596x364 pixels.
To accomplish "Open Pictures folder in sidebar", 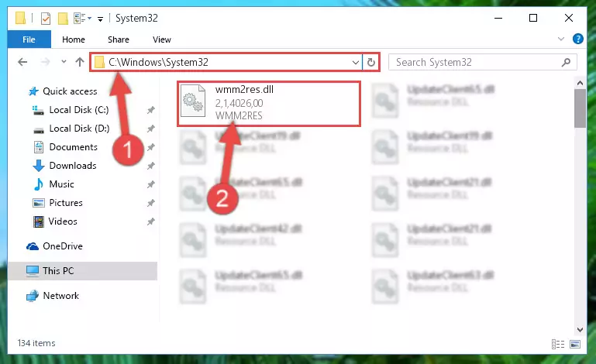I will pyautogui.click(x=58, y=203).
